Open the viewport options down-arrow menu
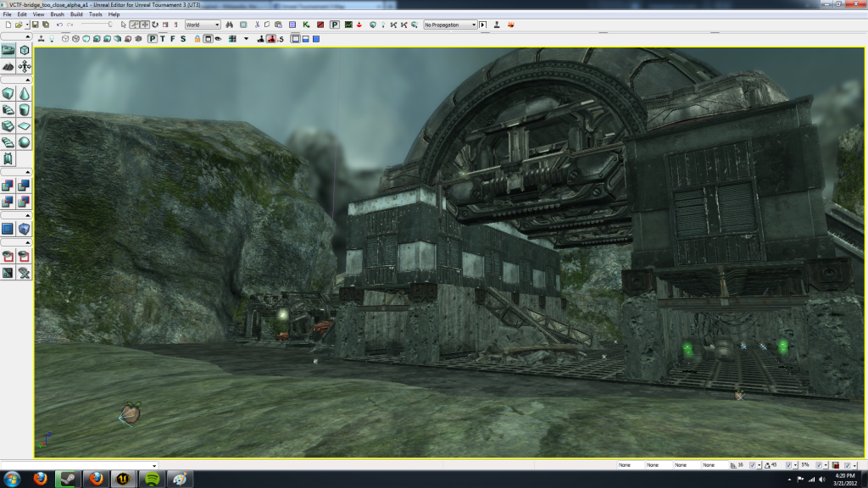Image resolution: width=868 pixels, height=488 pixels. [x=247, y=39]
